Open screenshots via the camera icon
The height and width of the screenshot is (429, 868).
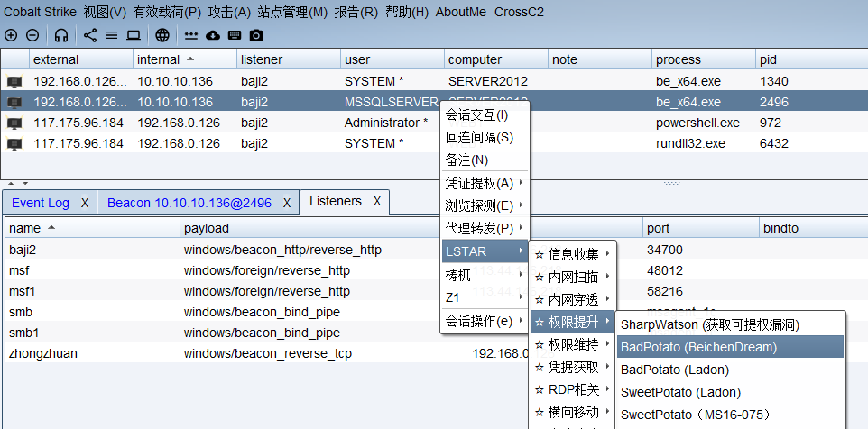[256, 35]
